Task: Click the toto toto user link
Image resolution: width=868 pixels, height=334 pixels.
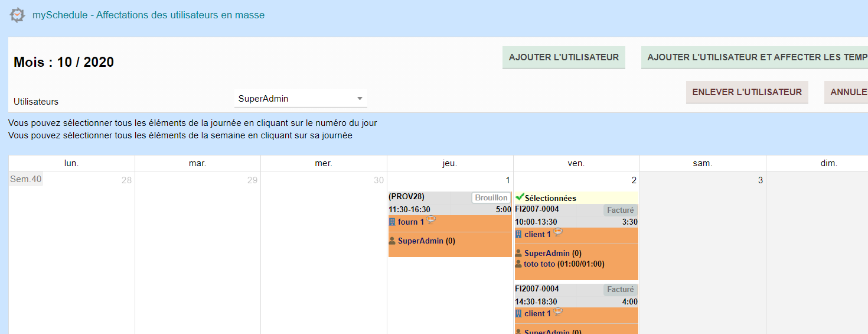Action: pyautogui.click(x=539, y=264)
